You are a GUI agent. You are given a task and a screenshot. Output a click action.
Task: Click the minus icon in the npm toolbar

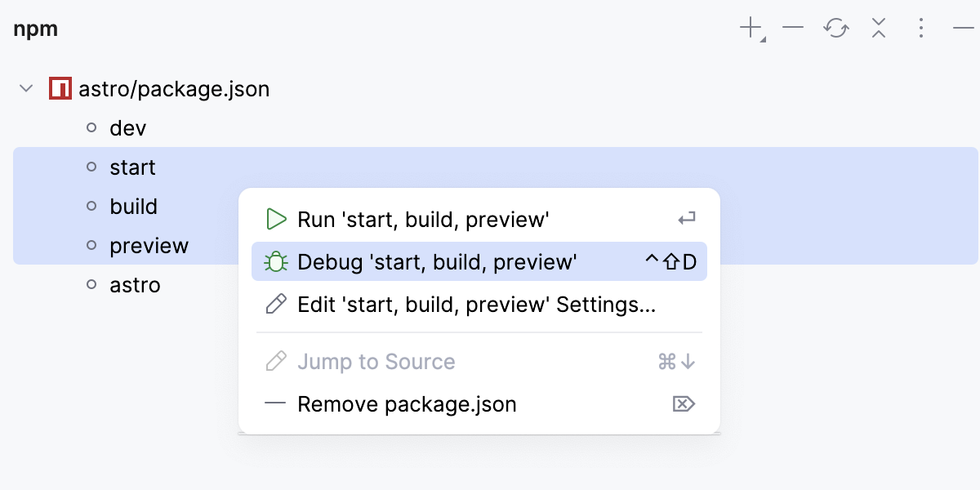coord(792,29)
